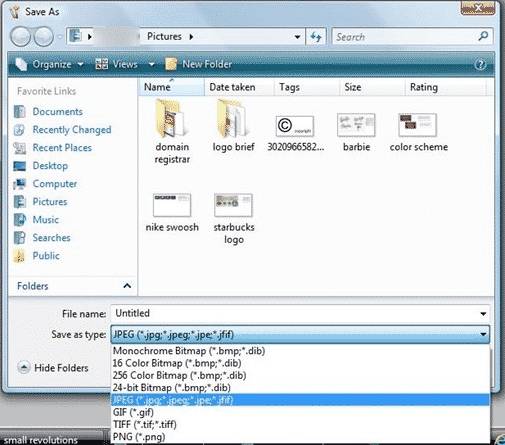Click the Searches sidebar icon

pyautogui.click(x=19, y=238)
